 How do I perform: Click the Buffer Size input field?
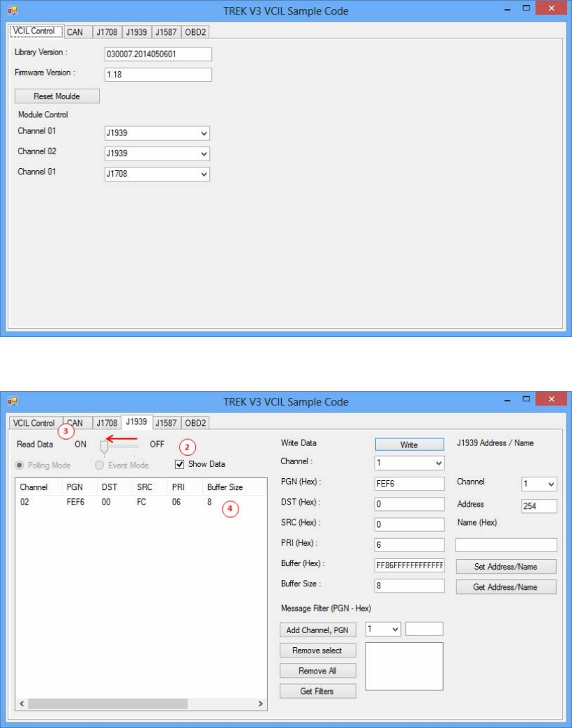pyautogui.click(x=409, y=586)
